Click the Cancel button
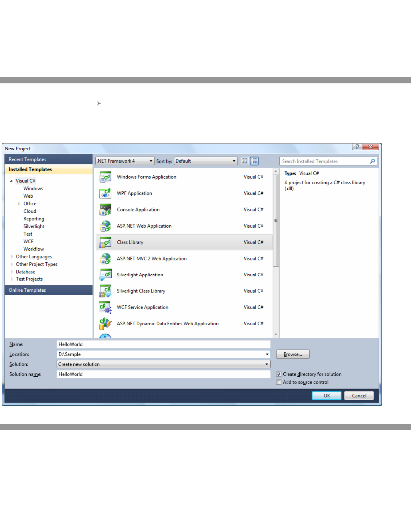The height and width of the screenshot is (532, 411). point(359,396)
